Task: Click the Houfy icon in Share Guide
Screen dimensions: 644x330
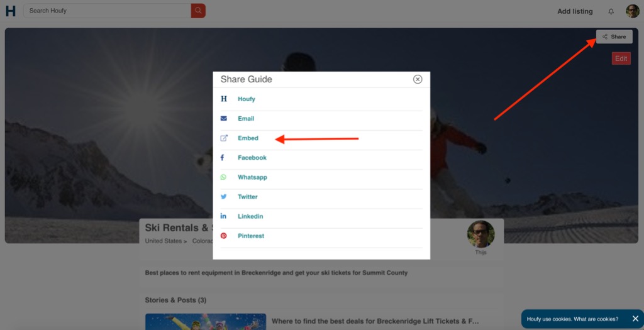Action: pyautogui.click(x=224, y=99)
